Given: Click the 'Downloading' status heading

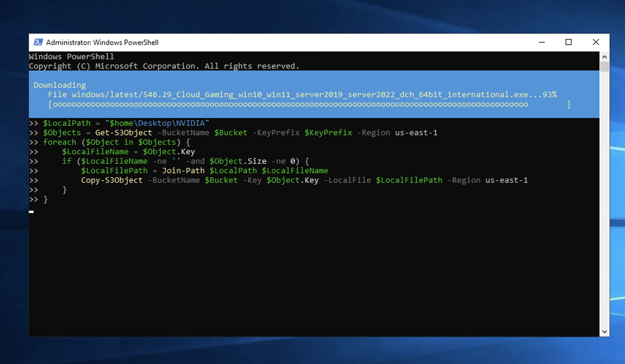Looking at the screenshot, I should point(60,85).
